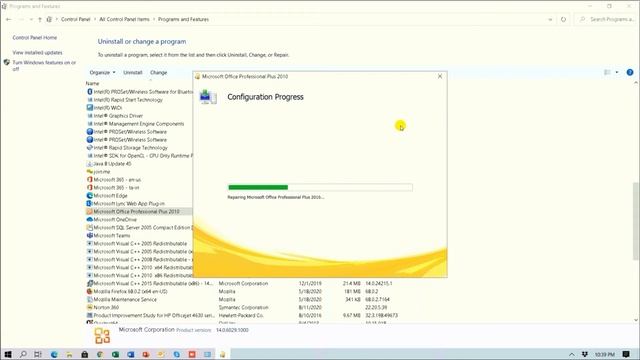Click the join.me program icon
Screen dimensions: 640x360
tap(89, 172)
